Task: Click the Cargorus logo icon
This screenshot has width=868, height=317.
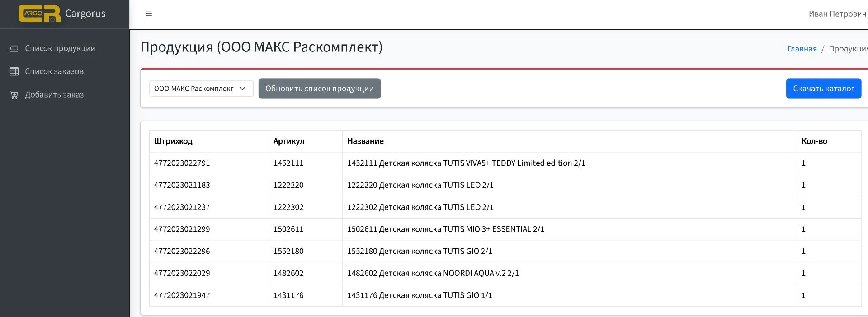Action: (x=39, y=14)
